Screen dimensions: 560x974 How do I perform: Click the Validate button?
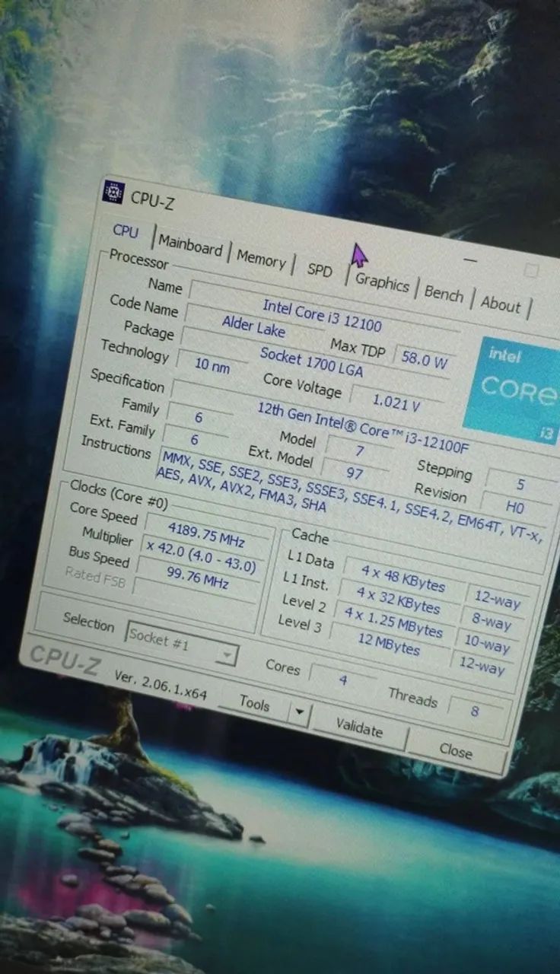(358, 728)
